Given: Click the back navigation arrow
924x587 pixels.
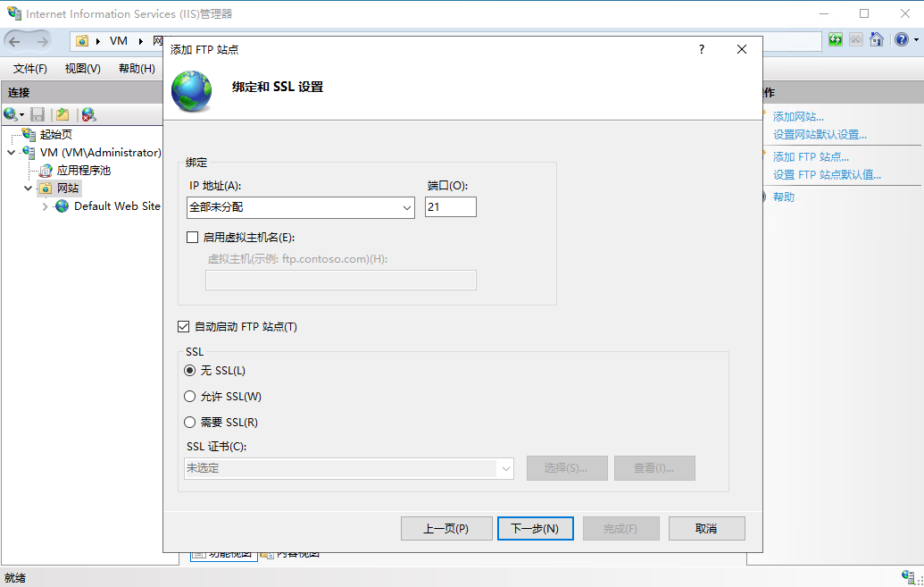Looking at the screenshot, I should coord(13,40).
